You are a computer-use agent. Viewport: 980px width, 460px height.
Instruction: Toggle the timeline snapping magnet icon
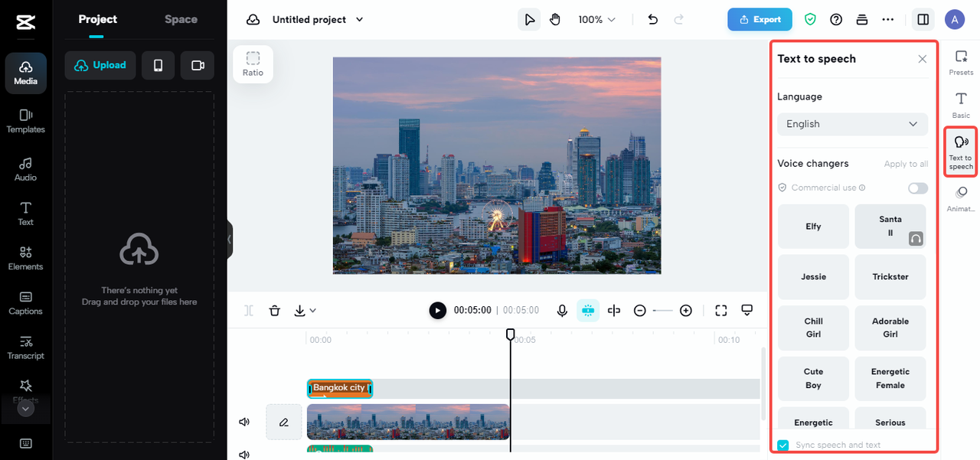pyautogui.click(x=588, y=310)
